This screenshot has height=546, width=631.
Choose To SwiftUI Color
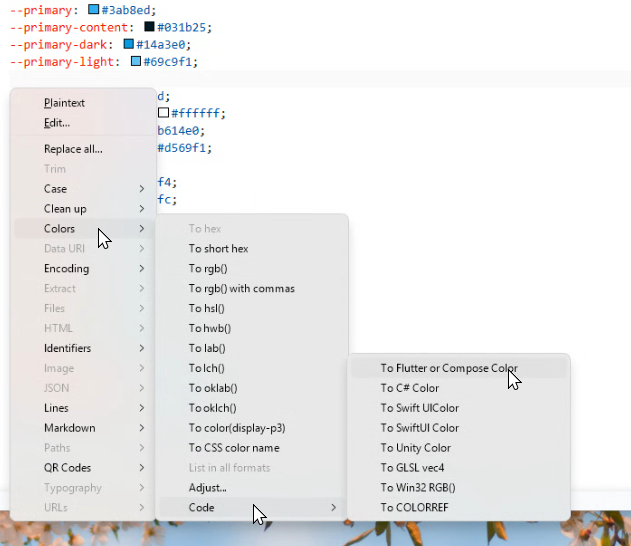pos(420,428)
